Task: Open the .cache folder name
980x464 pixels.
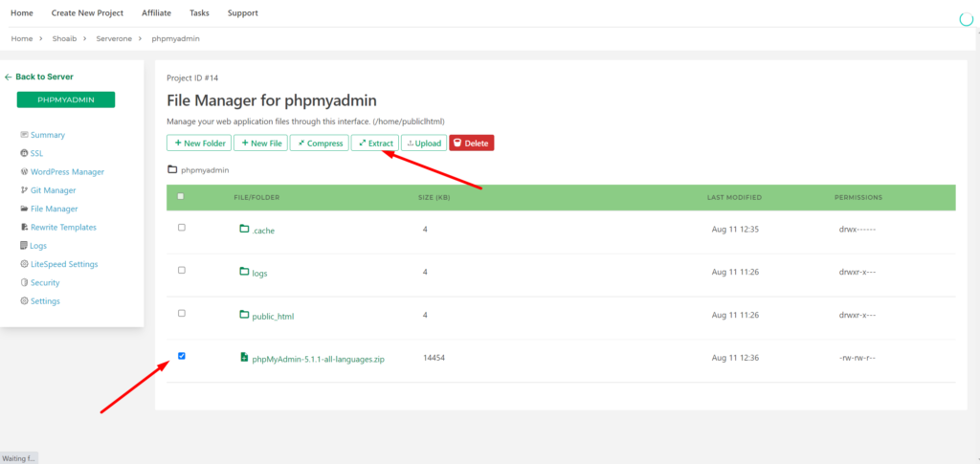Action: point(263,231)
